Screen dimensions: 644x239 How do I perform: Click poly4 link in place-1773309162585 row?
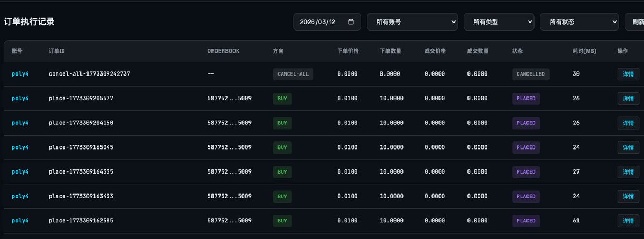tap(20, 221)
